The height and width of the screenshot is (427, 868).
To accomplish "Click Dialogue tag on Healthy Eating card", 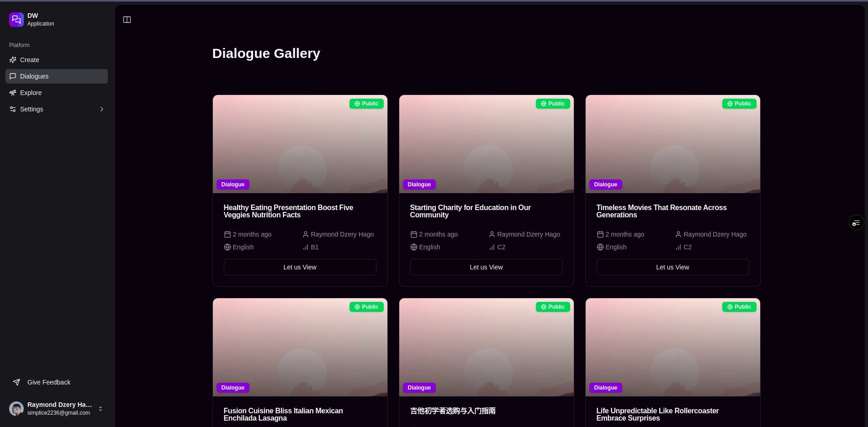I will pyautogui.click(x=233, y=185).
